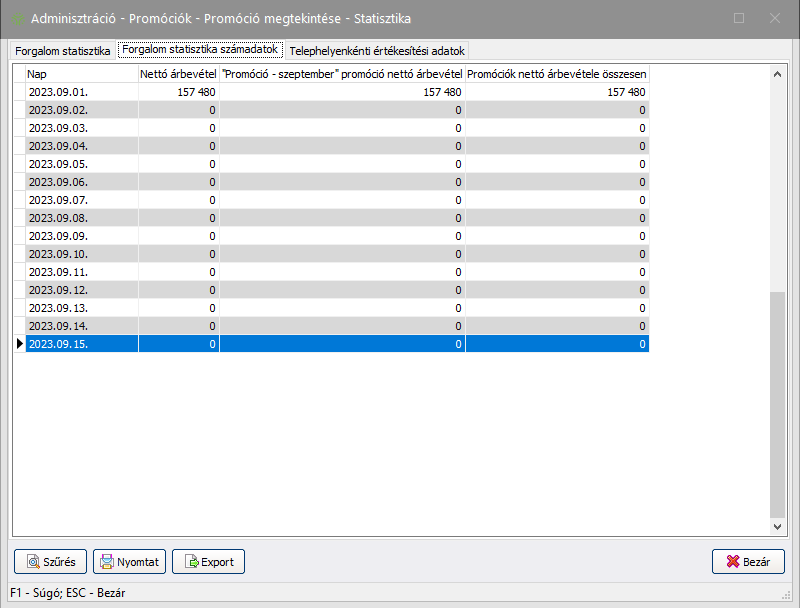Switch to Forgalom statisztika tab
This screenshot has height=608, width=800.
[x=62, y=50]
